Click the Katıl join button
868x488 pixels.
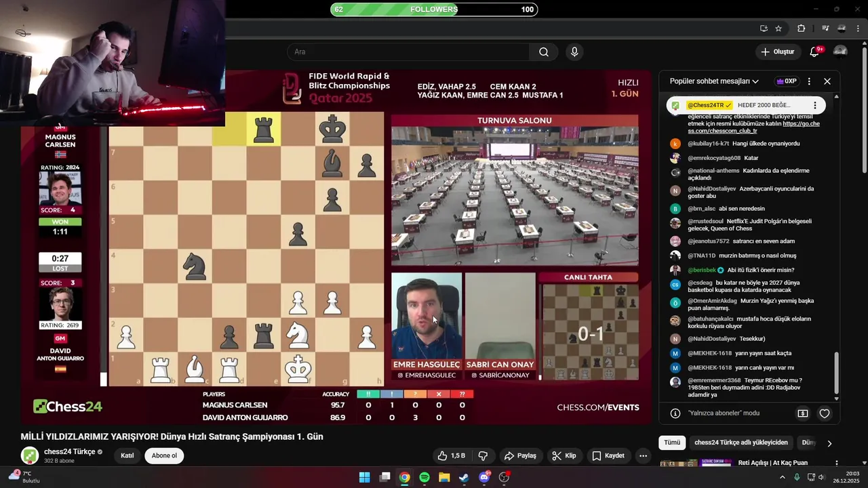pos(127,455)
